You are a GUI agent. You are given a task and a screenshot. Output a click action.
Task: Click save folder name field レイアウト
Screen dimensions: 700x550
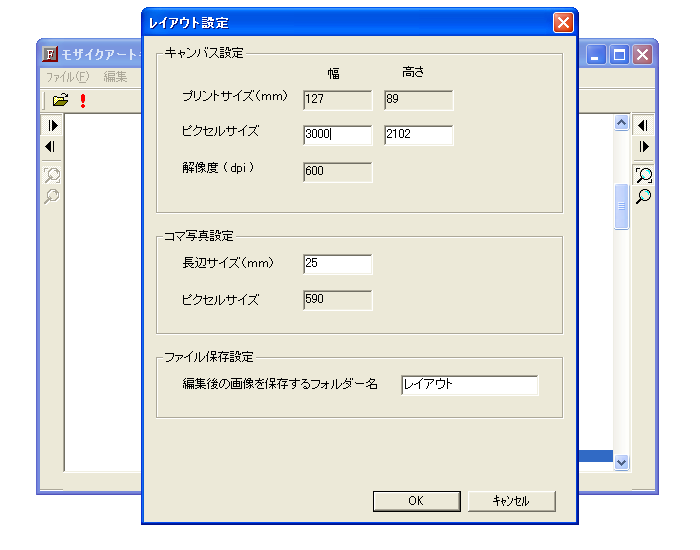470,385
